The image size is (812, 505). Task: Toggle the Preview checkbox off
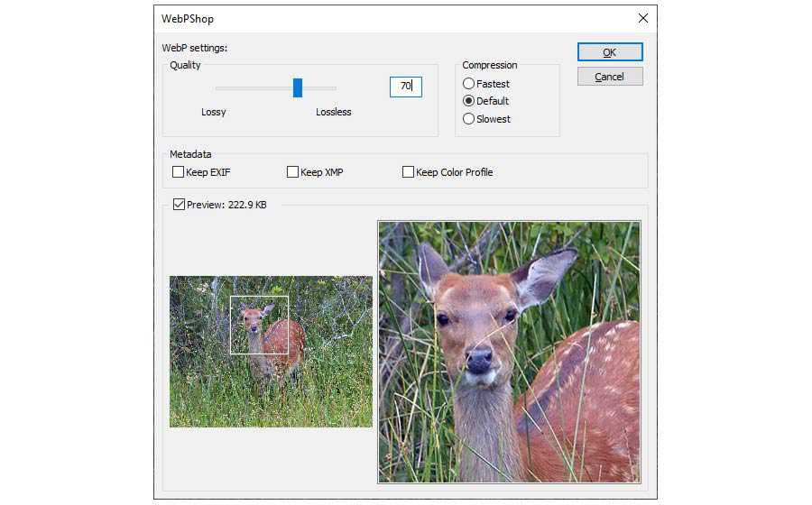click(179, 205)
